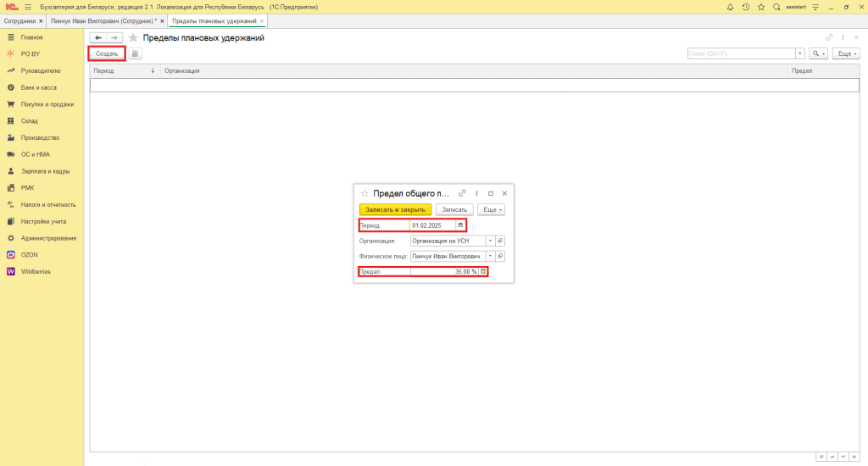Click the copy icon beside Создать

pos(135,53)
